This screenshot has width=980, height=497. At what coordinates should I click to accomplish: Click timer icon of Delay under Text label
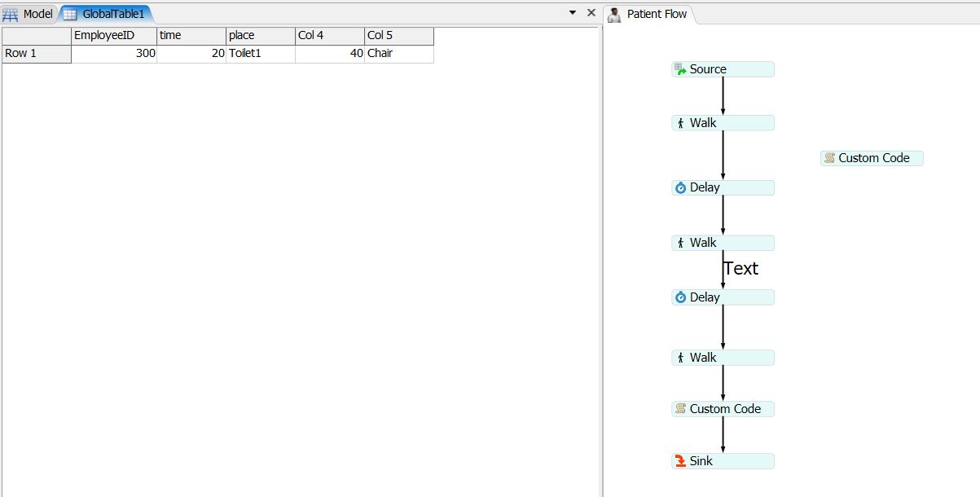pyautogui.click(x=680, y=297)
